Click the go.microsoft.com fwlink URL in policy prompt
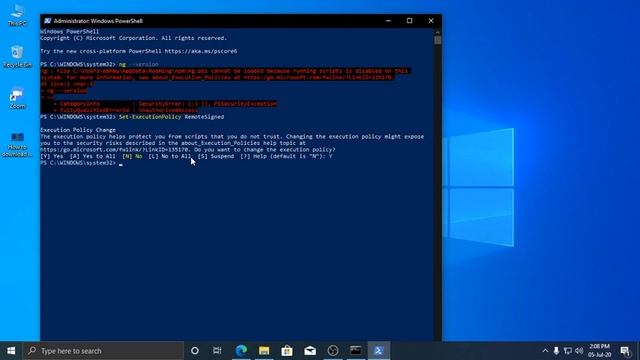This screenshot has height=360, width=640. coord(114,149)
